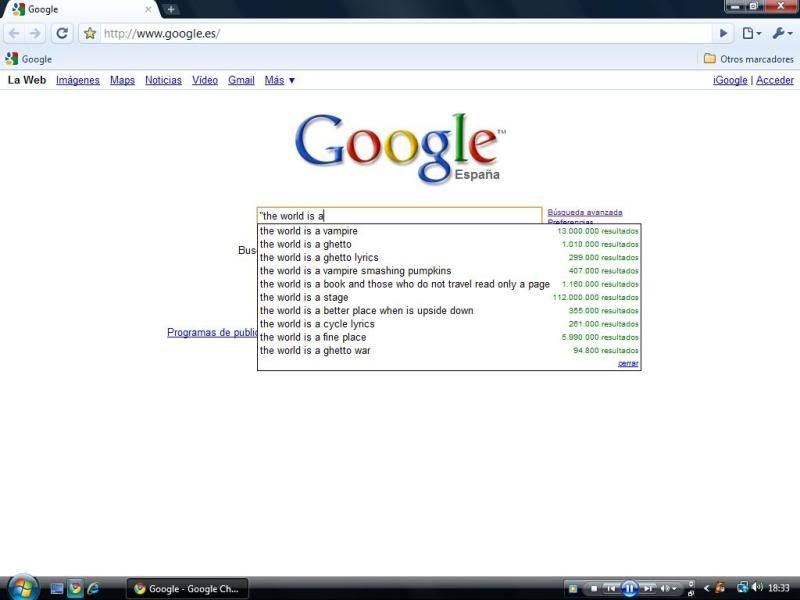Click the Show Desktop quick launch icon
The width and height of the screenshot is (800, 600).
click(x=57, y=589)
